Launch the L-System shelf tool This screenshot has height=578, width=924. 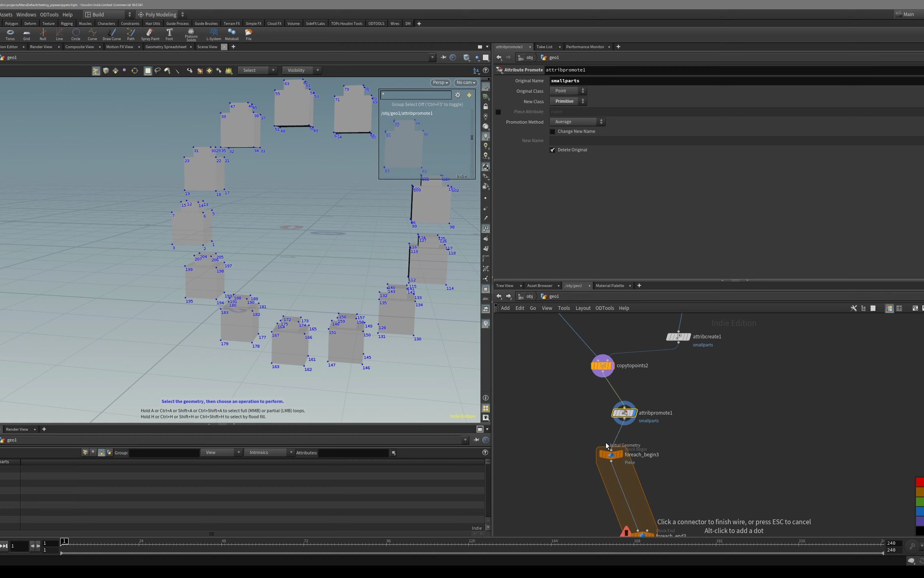pyautogui.click(x=213, y=34)
